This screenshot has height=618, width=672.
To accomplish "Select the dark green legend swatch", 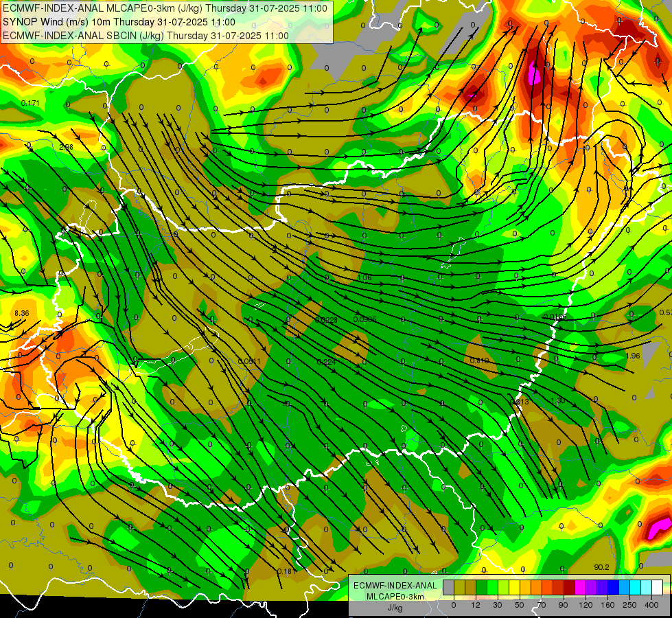I will pyautogui.click(x=482, y=587).
